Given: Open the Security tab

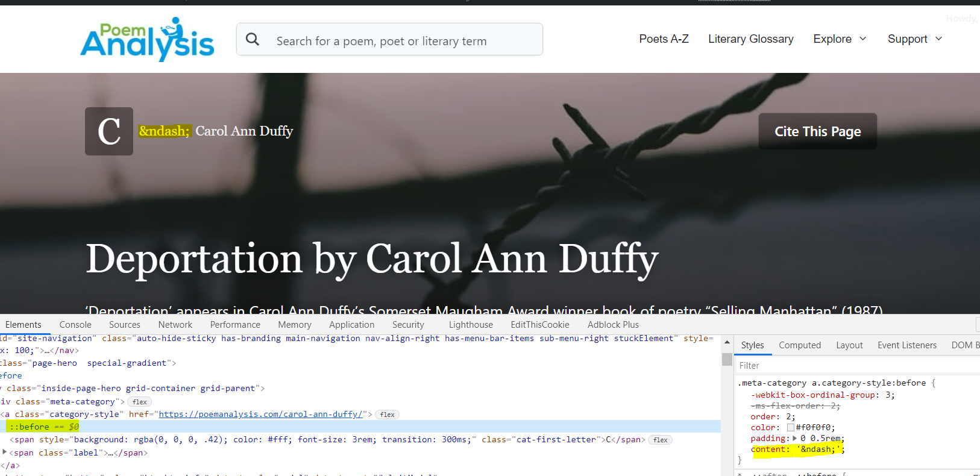Looking at the screenshot, I should click(x=408, y=325).
